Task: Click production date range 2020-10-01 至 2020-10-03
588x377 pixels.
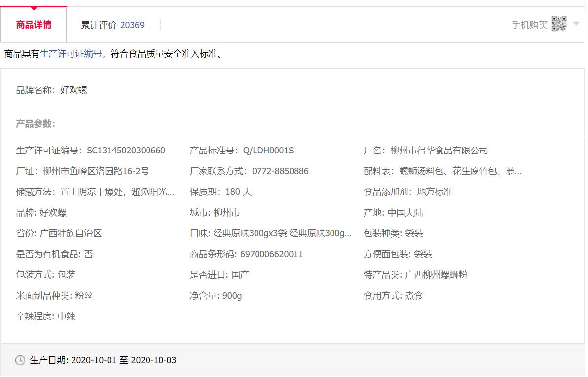Action: [x=124, y=360]
